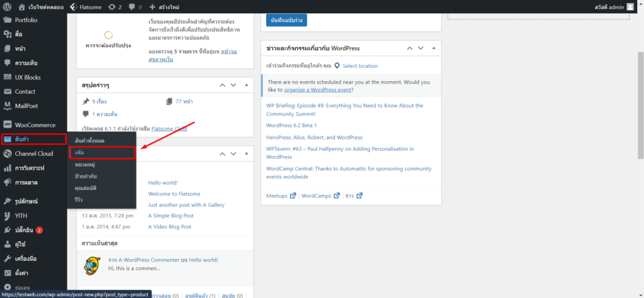Open Flatsome in the admin bar
Viewport: 644px width, 298px height.
(86, 7)
